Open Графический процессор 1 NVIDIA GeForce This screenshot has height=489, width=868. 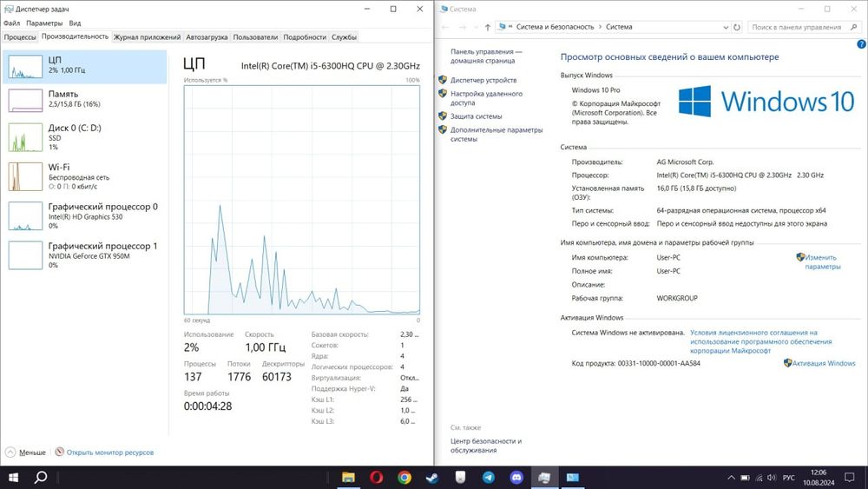pos(85,254)
